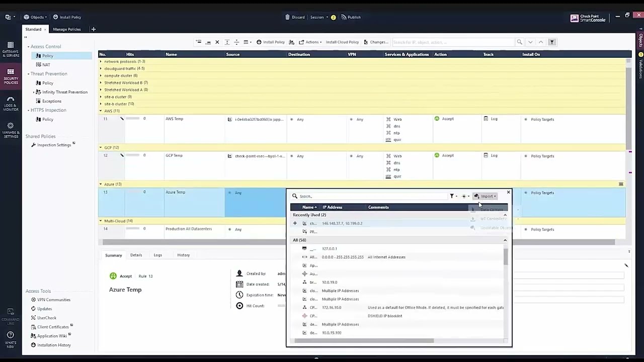
Task: Open the Objects panel on right edge
Action: 641,40
